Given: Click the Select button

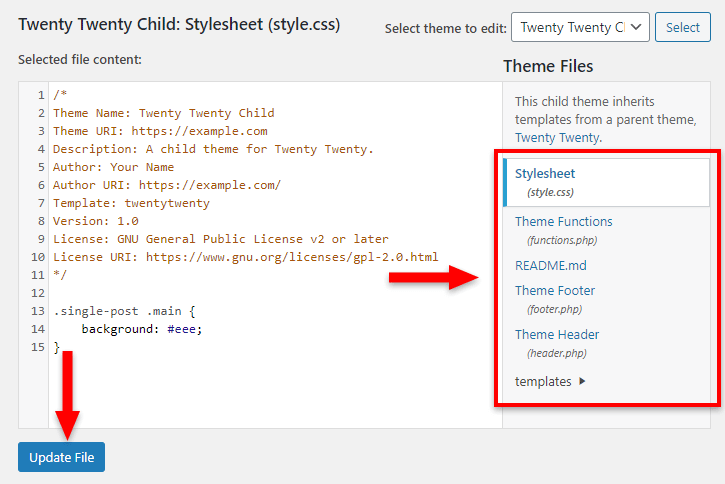Looking at the screenshot, I should [x=682, y=27].
